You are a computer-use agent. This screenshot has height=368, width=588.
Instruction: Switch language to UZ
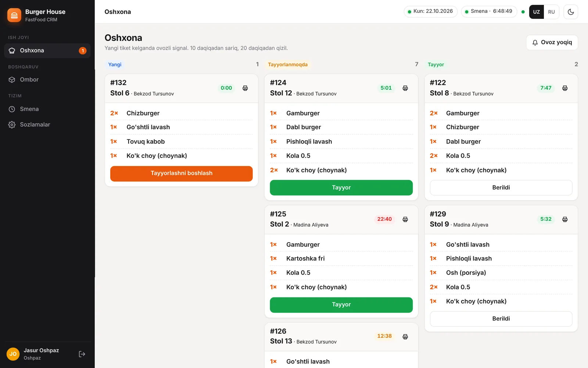(x=537, y=12)
